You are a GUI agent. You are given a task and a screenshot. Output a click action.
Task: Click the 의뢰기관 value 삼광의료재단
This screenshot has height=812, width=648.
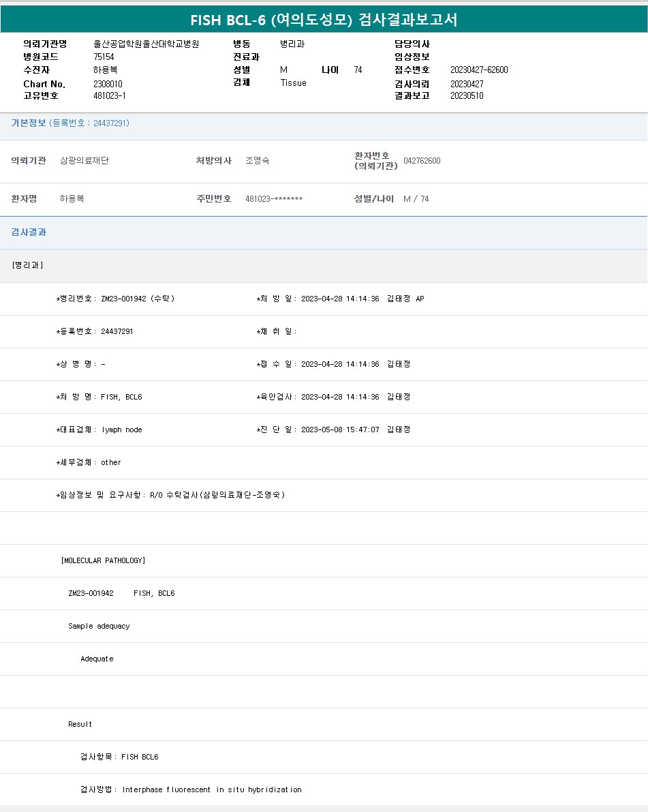84,161
